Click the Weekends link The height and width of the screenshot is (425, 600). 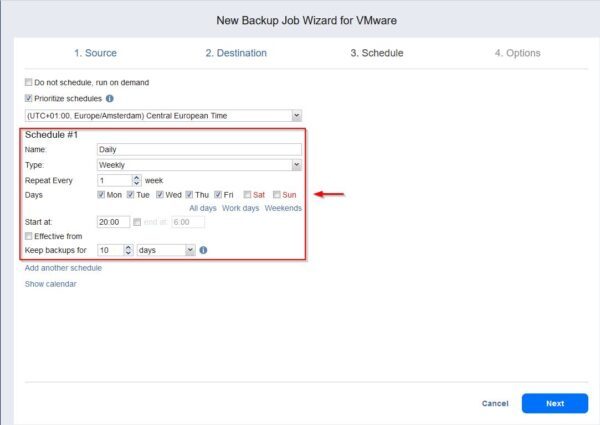(283, 208)
